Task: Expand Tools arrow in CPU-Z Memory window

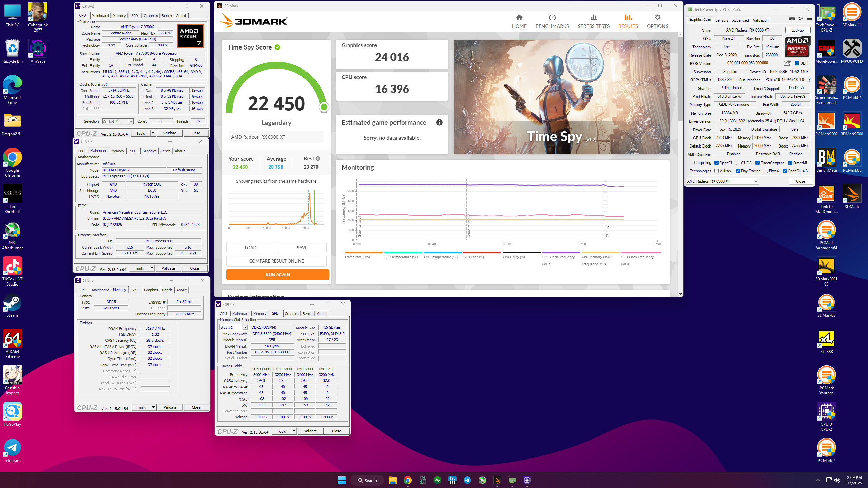Action: (153, 407)
